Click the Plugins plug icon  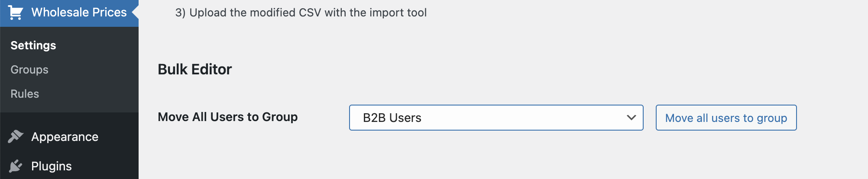pyautogui.click(x=16, y=166)
